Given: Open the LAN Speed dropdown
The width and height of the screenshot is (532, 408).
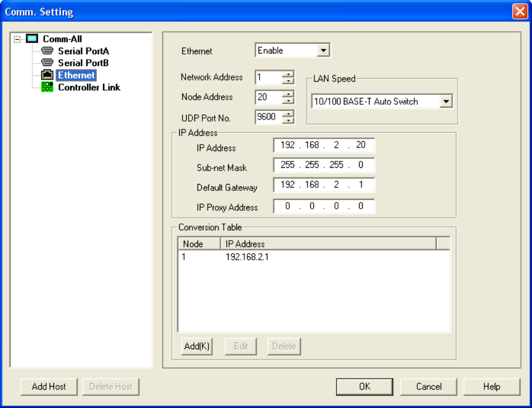Looking at the screenshot, I should [x=446, y=101].
